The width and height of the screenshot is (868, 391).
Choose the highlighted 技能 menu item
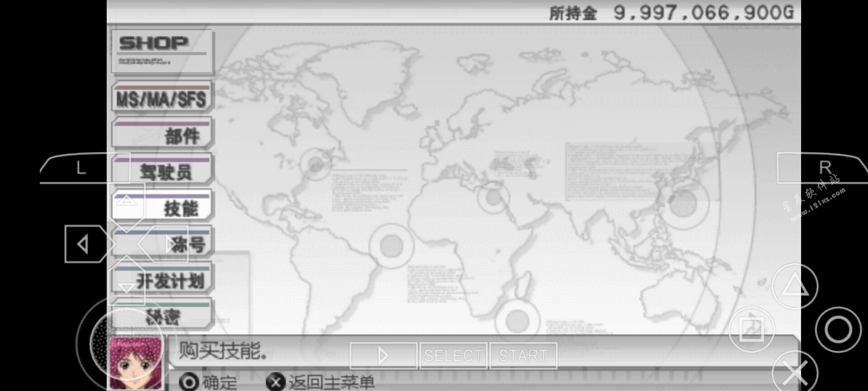click(162, 206)
